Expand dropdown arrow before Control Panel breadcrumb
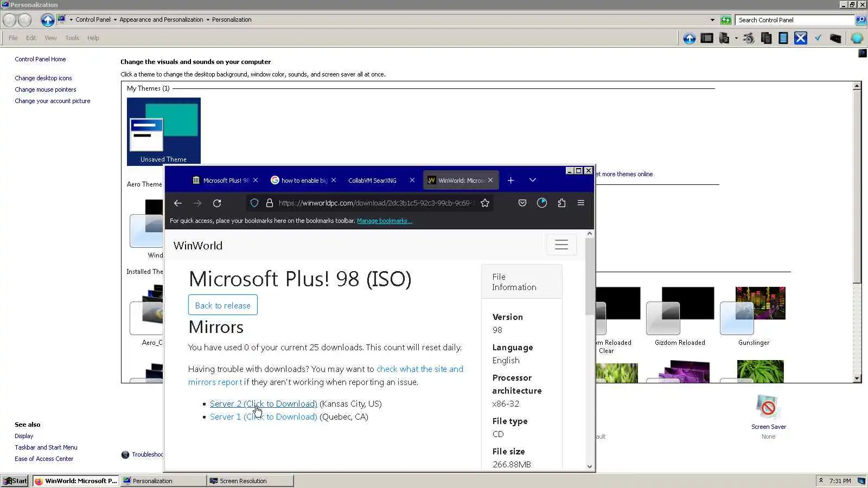Viewport: 868px width, 488px height. pos(71,20)
